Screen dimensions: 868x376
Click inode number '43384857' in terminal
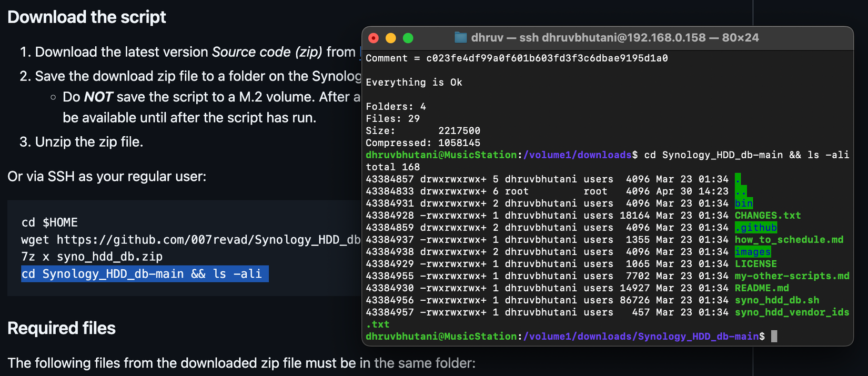coord(390,179)
